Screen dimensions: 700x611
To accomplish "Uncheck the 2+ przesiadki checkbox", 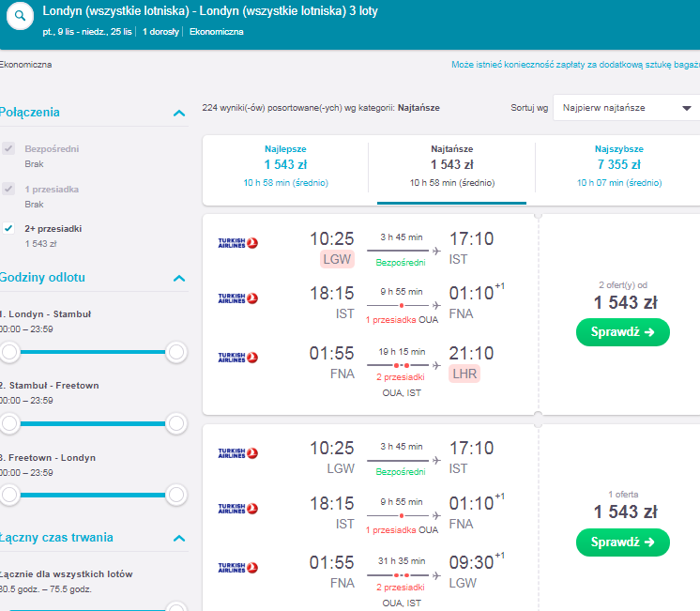I will pos(8,228).
